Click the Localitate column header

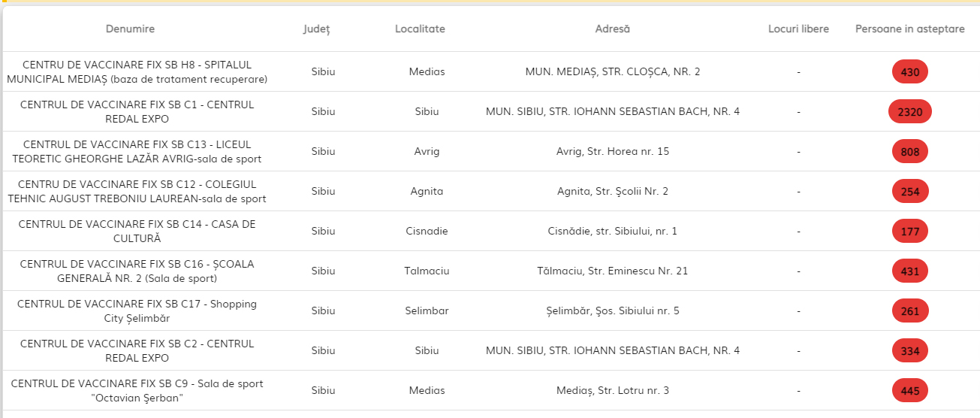tap(420, 29)
